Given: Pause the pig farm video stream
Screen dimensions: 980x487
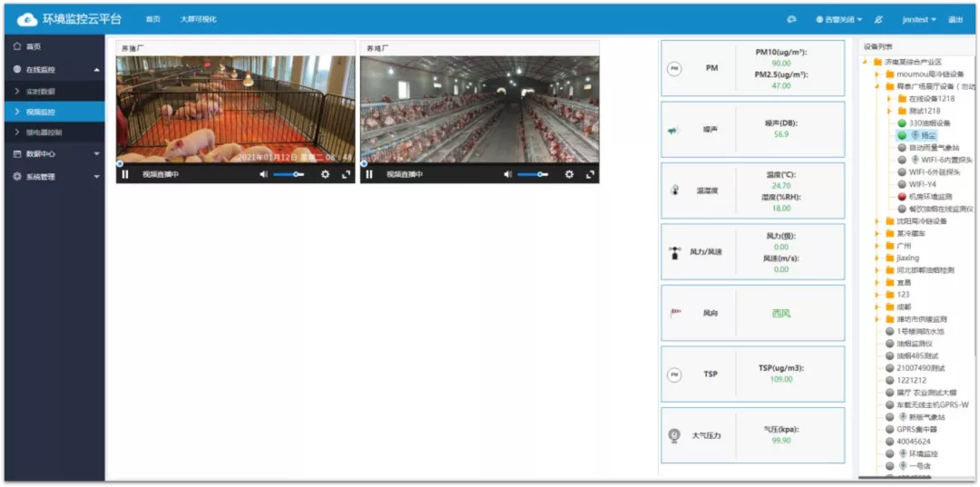Looking at the screenshot, I should pyautogui.click(x=125, y=174).
